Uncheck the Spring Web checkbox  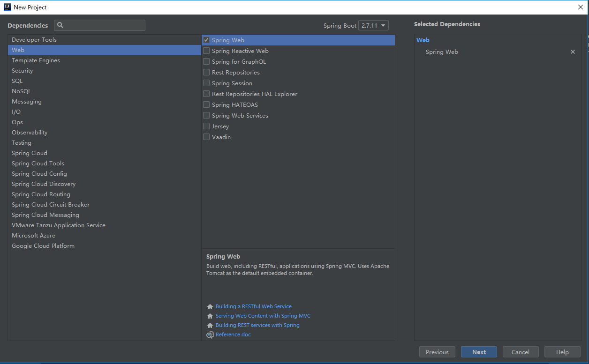206,40
